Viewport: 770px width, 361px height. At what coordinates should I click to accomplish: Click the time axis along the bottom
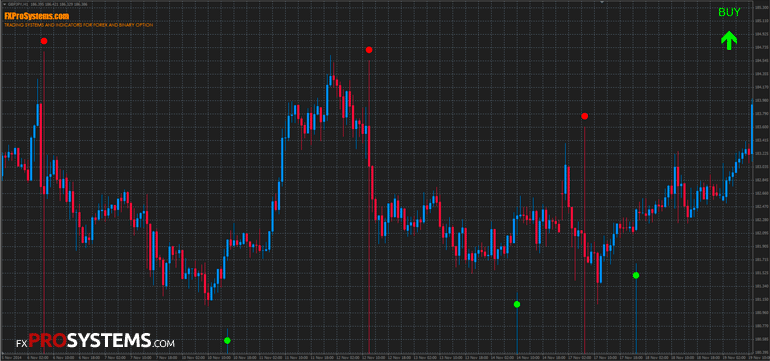(x=377, y=356)
